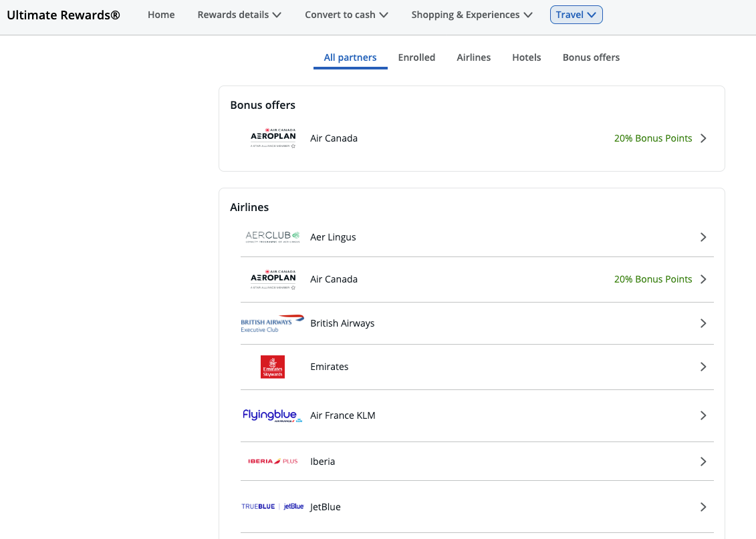Open the Shopping & Experiences dropdown
This screenshot has width=756, height=539.
[471, 15]
